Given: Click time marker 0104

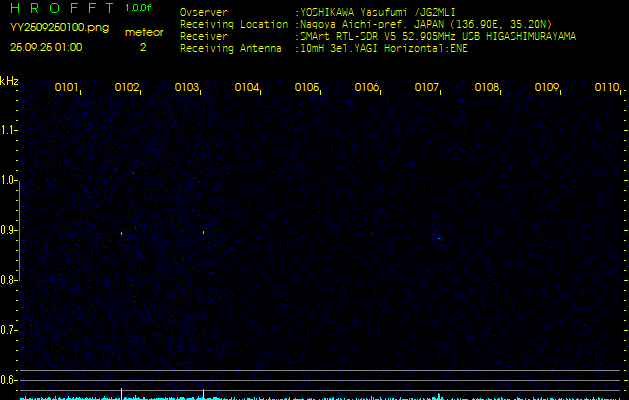Looking at the screenshot, I should (246, 87).
